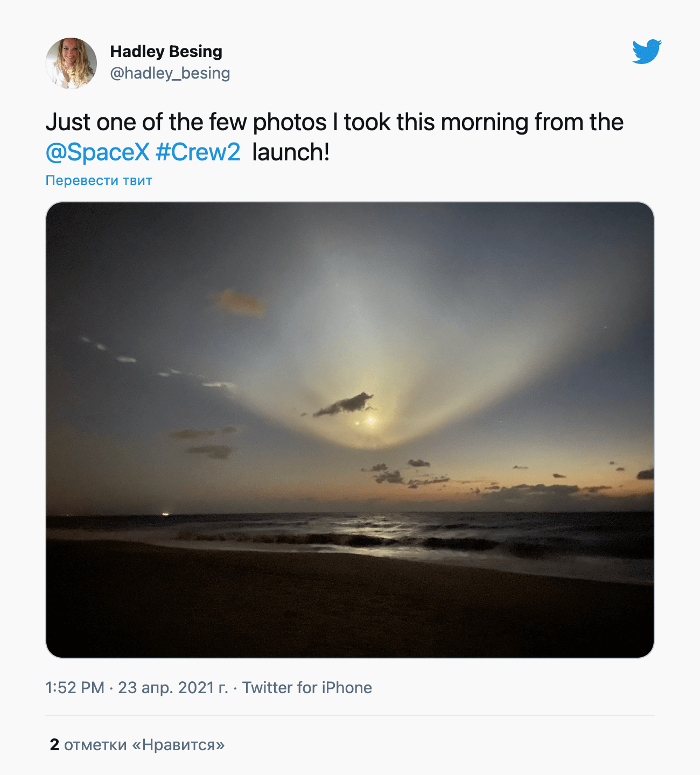This screenshot has height=775, width=700.
Task: Click the 1:52 PM timestamp
Action: point(74,687)
